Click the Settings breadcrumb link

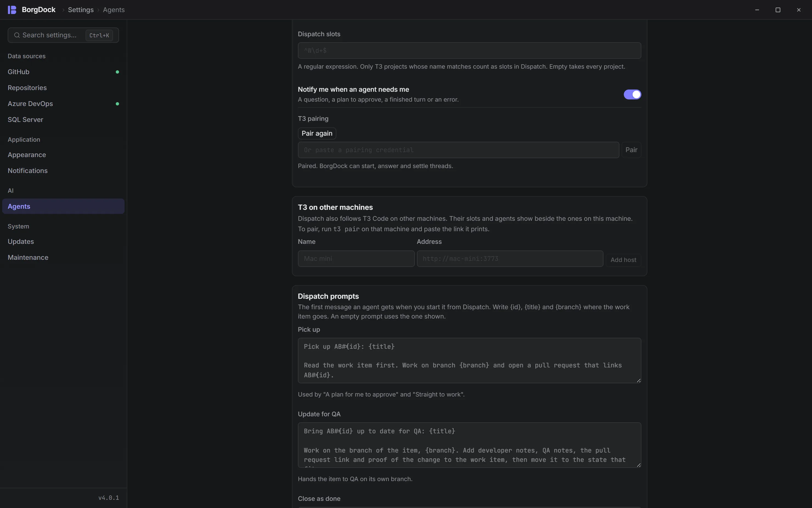81,10
